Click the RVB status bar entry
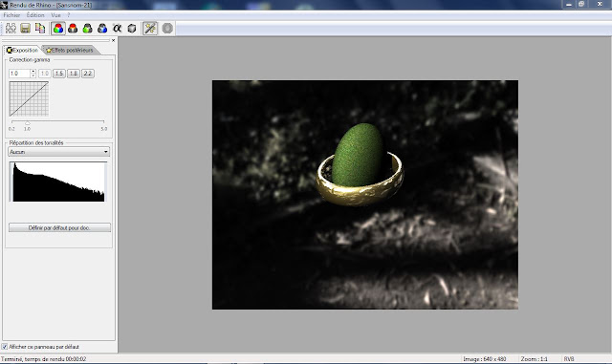 pyautogui.click(x=569, y=359)
